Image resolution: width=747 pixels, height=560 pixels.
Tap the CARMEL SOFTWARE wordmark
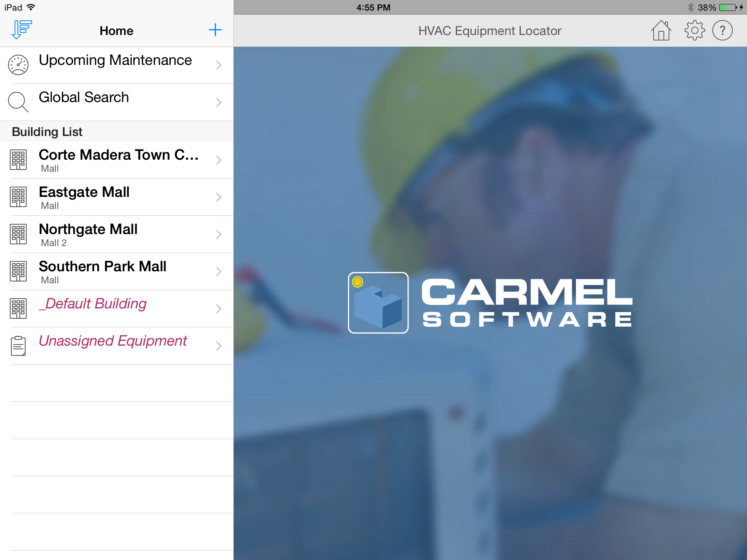(527, 303)
